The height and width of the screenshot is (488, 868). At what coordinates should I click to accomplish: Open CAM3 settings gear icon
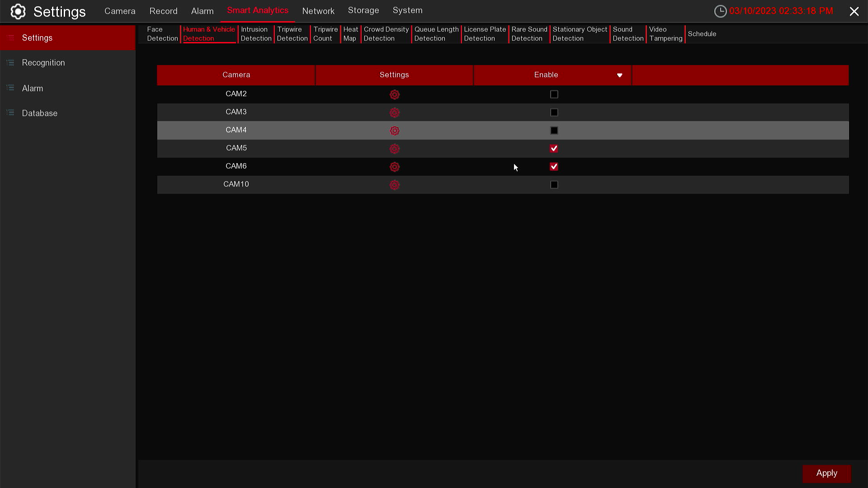click(x=394, y=113)
